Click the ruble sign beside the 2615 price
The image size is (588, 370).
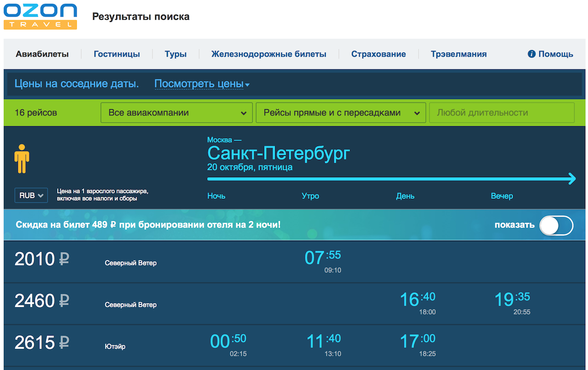(64, 342)
